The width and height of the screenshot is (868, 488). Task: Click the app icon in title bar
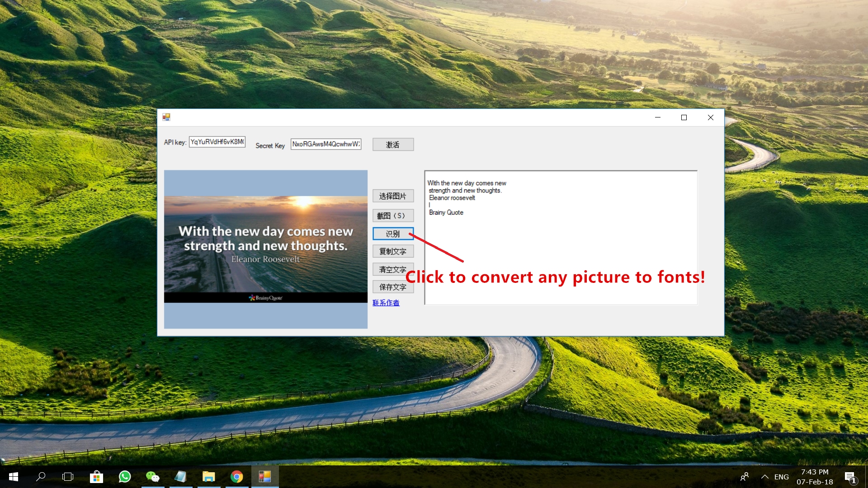pyautogui.click(x=166, y=117)
